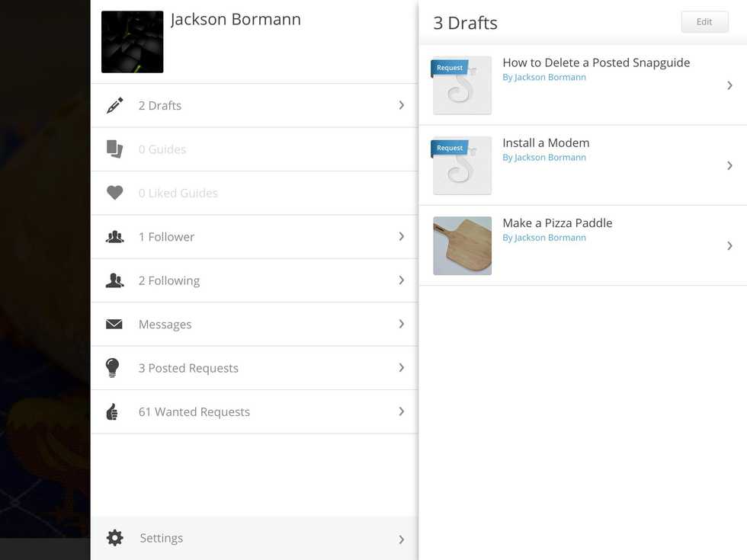Click the heart Liked Guides icon
This screenshot has width=747, height=560.
coord(115,194)
